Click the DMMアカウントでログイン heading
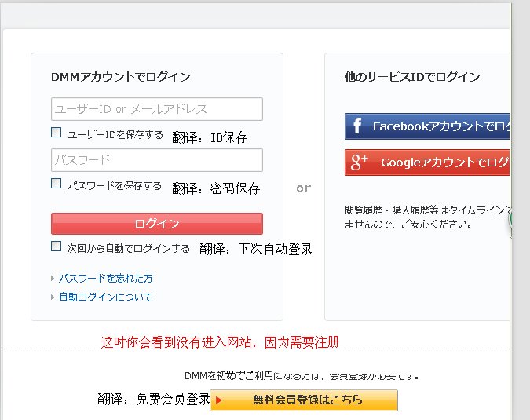Image resolution: width=530 pixels, height=420 pixels. (120, 77)
